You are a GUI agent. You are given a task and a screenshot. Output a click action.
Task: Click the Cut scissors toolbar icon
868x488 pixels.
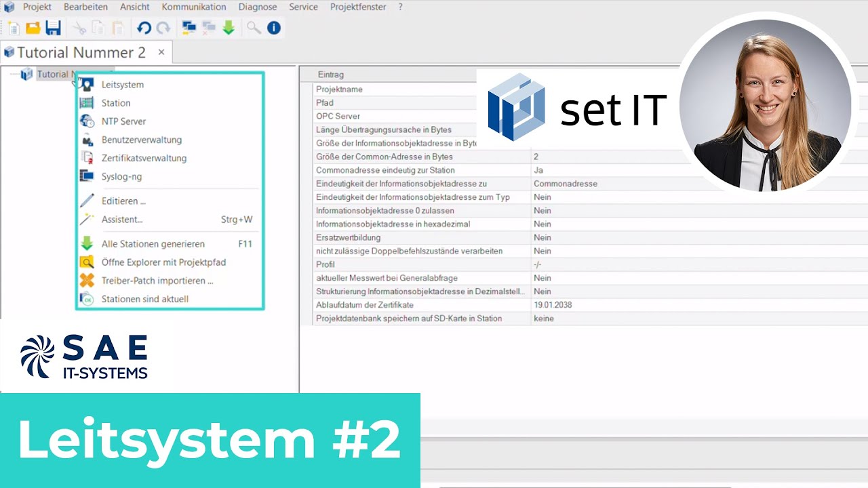click(79, 28)
